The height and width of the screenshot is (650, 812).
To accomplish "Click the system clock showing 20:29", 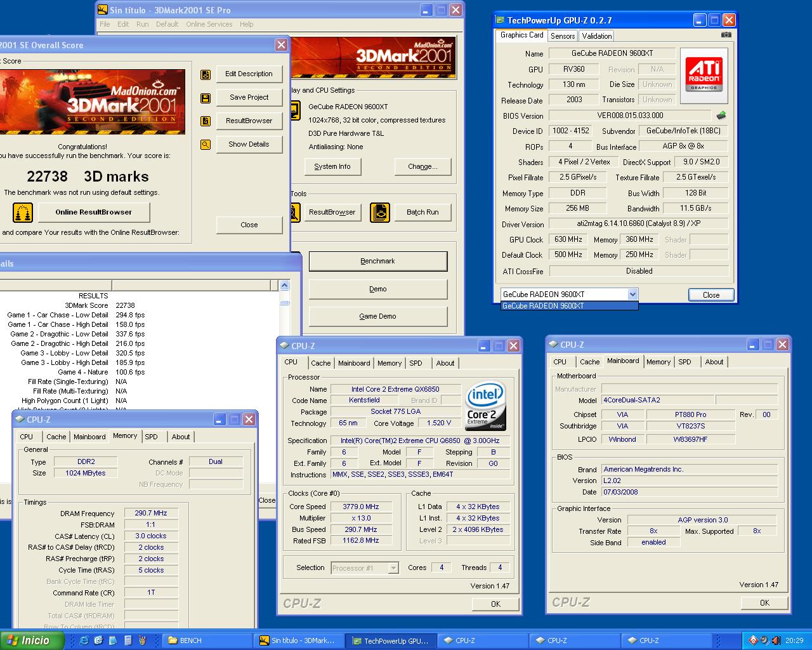I will [x=794, y=641].
